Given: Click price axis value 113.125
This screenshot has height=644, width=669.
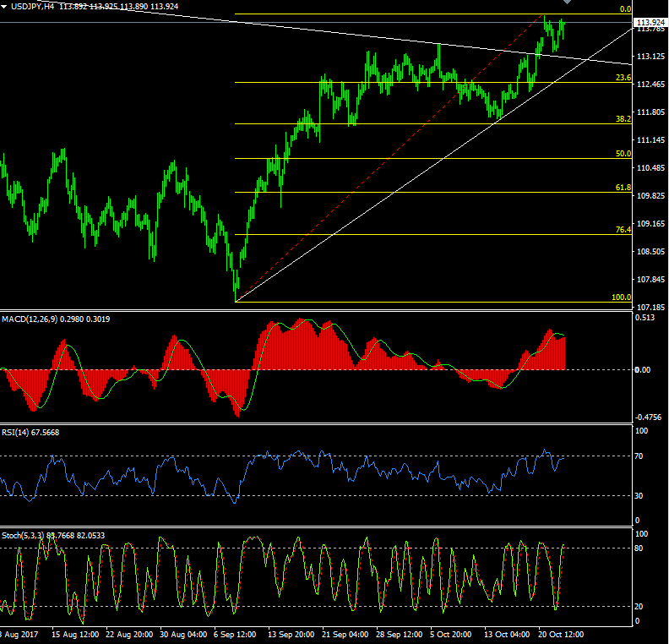Looking at the screenshot, I should 650,57.
